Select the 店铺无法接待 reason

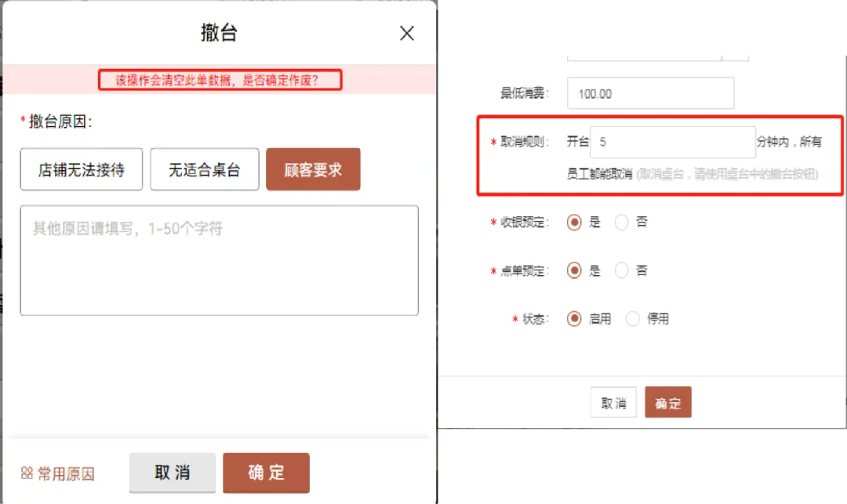(82, 169)
